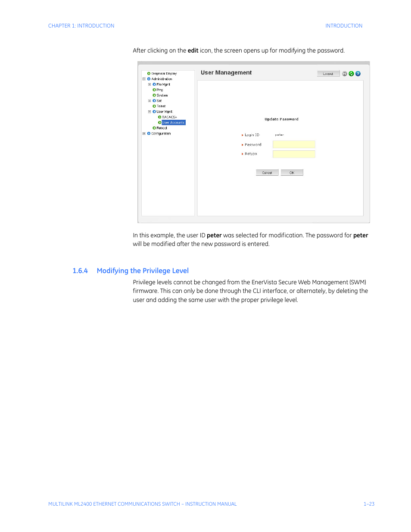
Task: Expand the Set tree node
Action: tap(149, 101)
